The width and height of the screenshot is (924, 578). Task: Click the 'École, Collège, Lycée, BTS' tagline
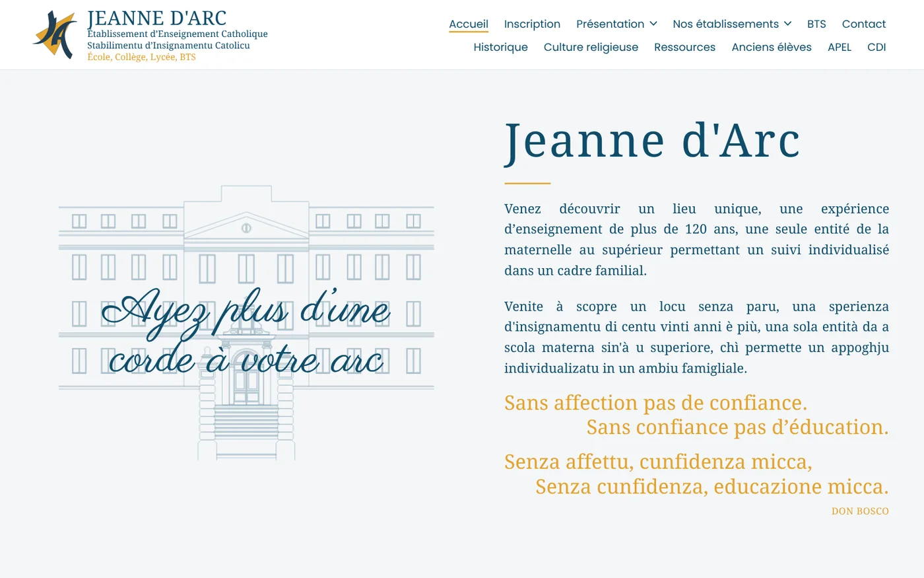pyautogui.click(x=141, y=57)
